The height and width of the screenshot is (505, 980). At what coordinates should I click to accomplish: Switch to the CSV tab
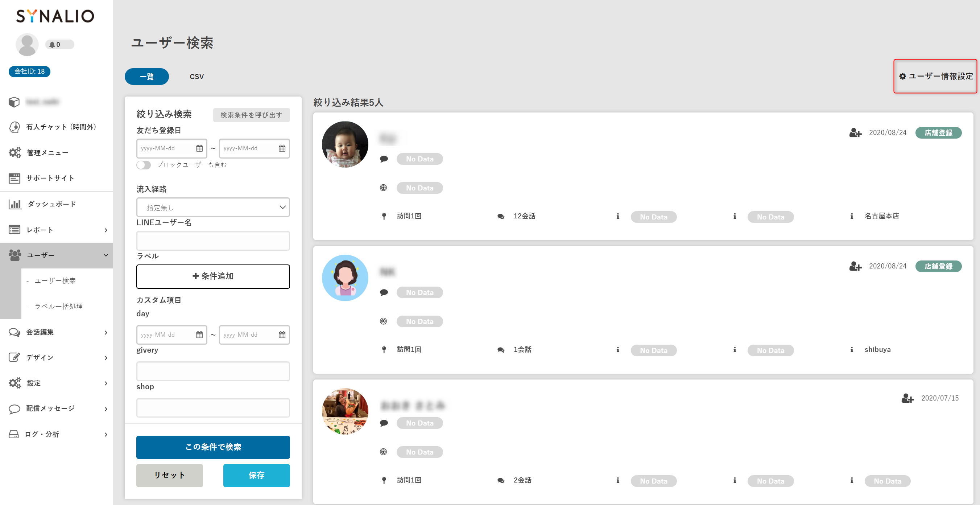(196, 77)
